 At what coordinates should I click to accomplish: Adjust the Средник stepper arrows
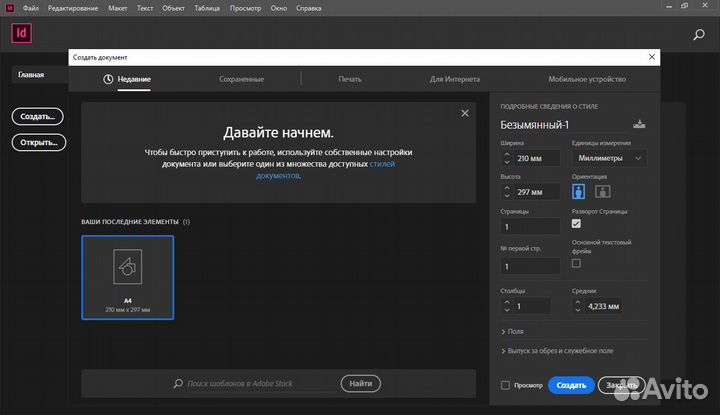pos(578,306)
